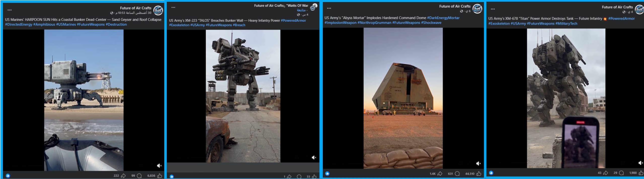Click the comment bubble beside 631

(x=457, y=173)
